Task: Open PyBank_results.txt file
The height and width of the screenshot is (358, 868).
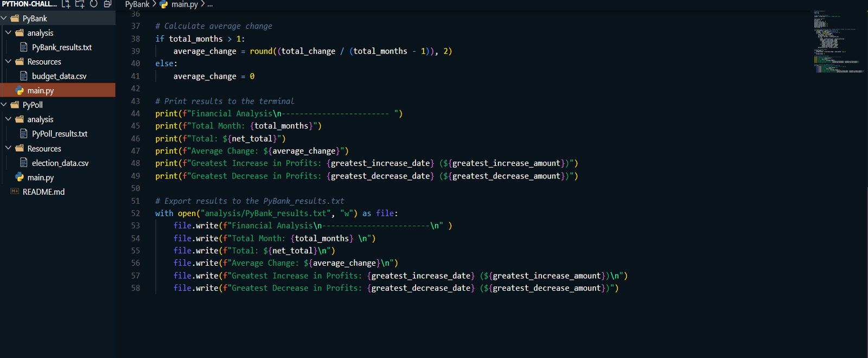Action: pyautogui.click(x=61, y=47)
